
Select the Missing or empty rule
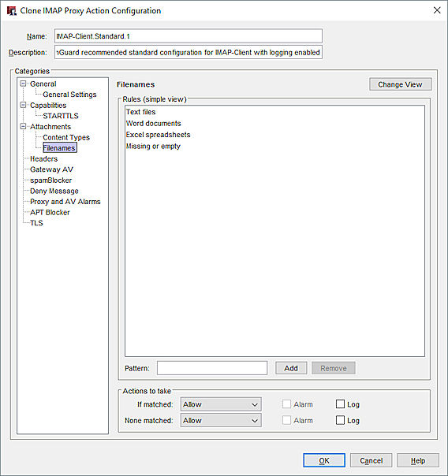click(x=153, y=146)
